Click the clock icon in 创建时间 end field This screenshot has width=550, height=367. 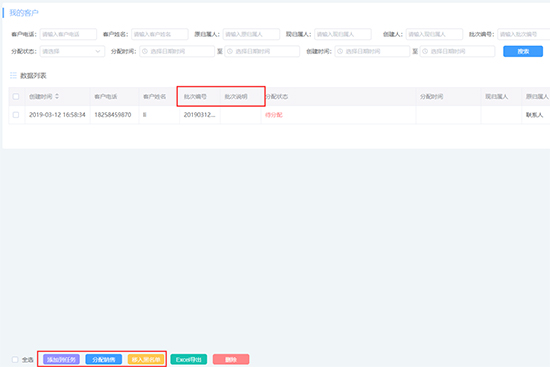[x=425, y=51]
